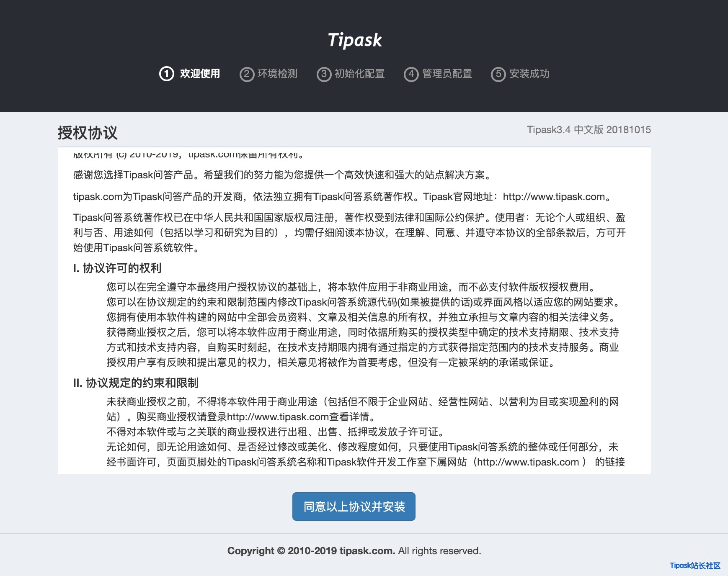
Task: Click the Copyright © 2010-2019 tipask.com. footer text
Action: 311,551
